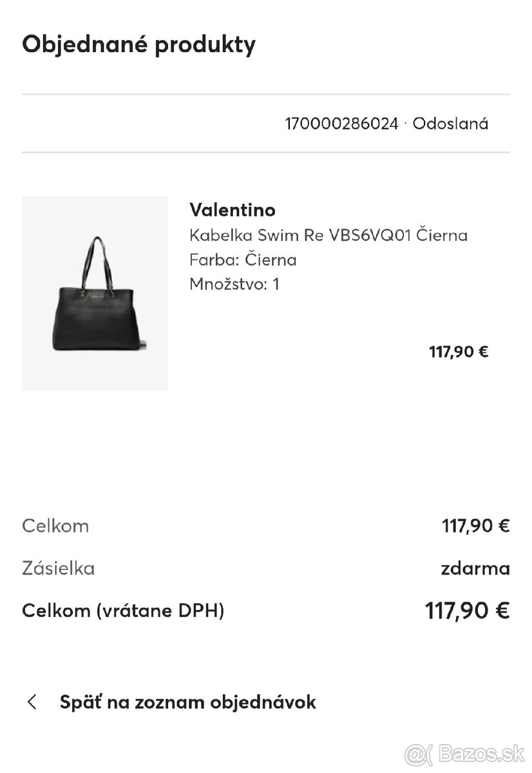This screenshot has width=532, height=773.
Task: Open the Valentino brand name
Action: click(233, 210)
